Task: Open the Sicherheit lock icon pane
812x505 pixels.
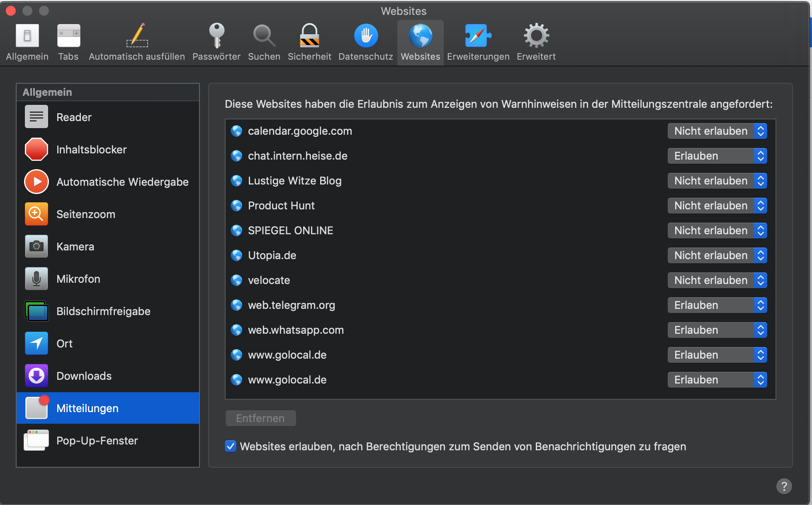Action: [309, 36]
